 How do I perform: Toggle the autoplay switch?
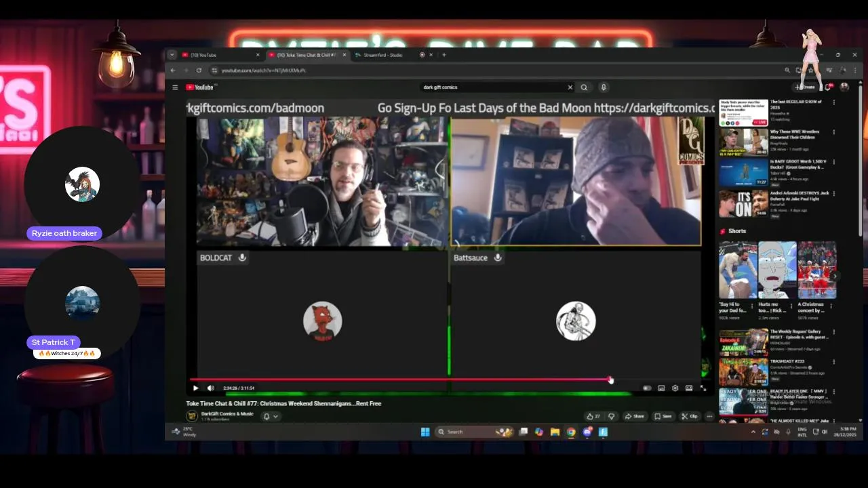(x=647, y=388)
